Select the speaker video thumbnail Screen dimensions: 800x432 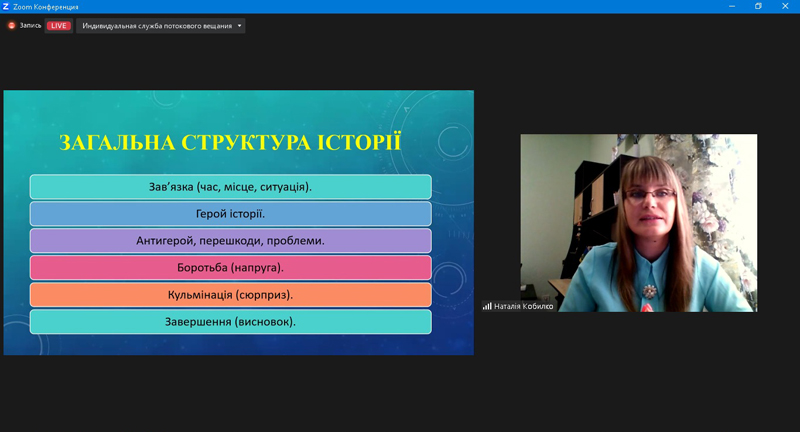639,223
